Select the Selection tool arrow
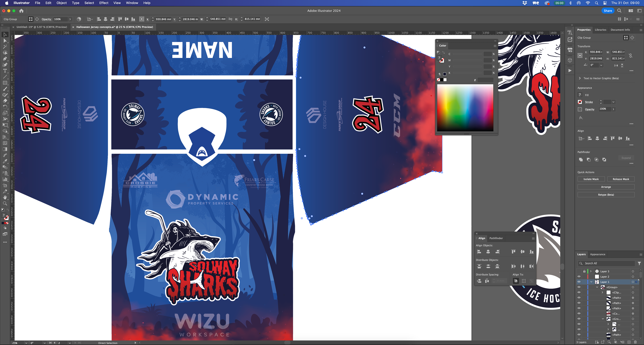This screenshot has width=644, height=345. pyautogui.click(x=5, y=35)
